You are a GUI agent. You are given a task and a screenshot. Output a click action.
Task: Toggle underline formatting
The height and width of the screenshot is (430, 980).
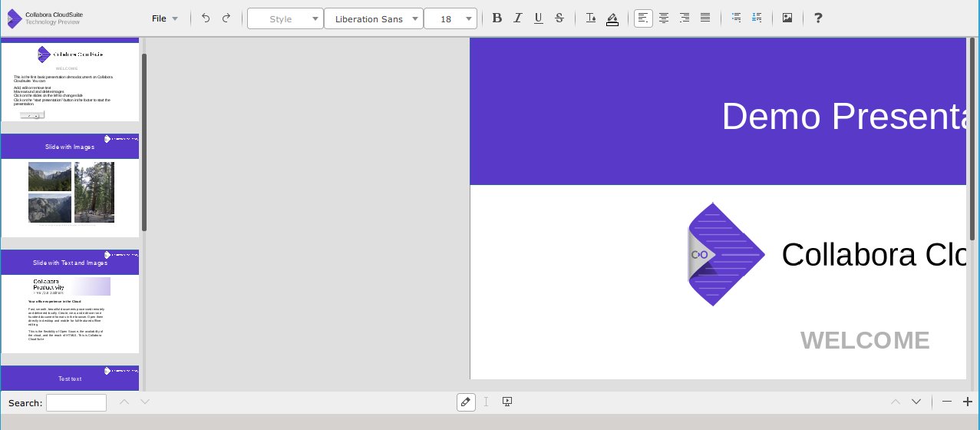pos(539,18)
